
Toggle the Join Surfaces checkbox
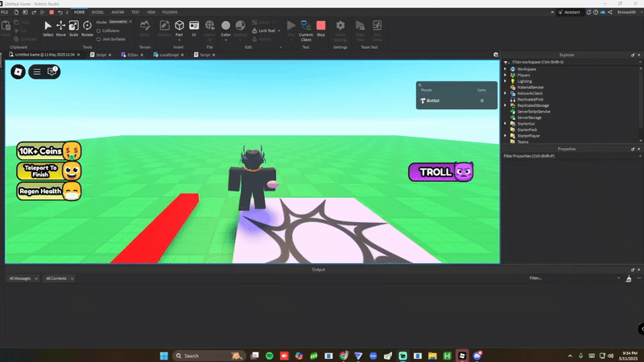pyautogui.click(x=98, y=39)
